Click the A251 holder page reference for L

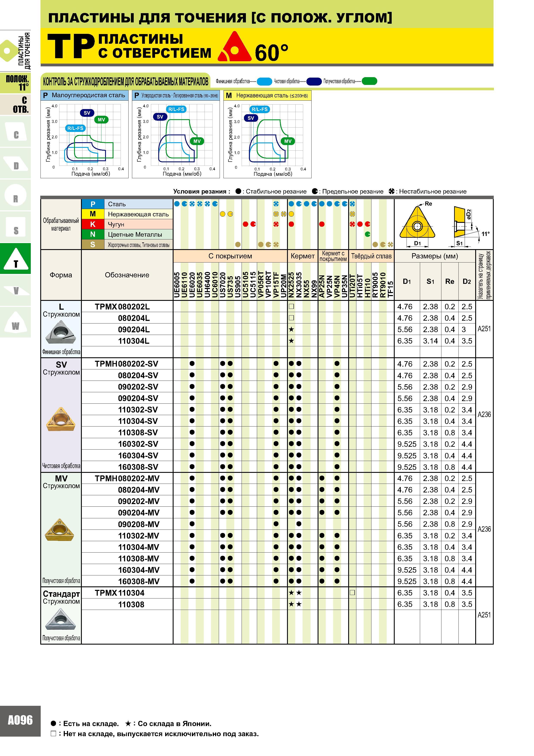[x=484, y=329]
